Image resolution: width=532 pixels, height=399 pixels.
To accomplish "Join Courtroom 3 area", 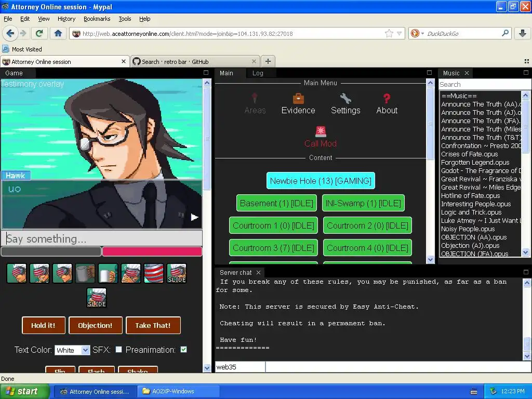I will click(x=273, y=248).
